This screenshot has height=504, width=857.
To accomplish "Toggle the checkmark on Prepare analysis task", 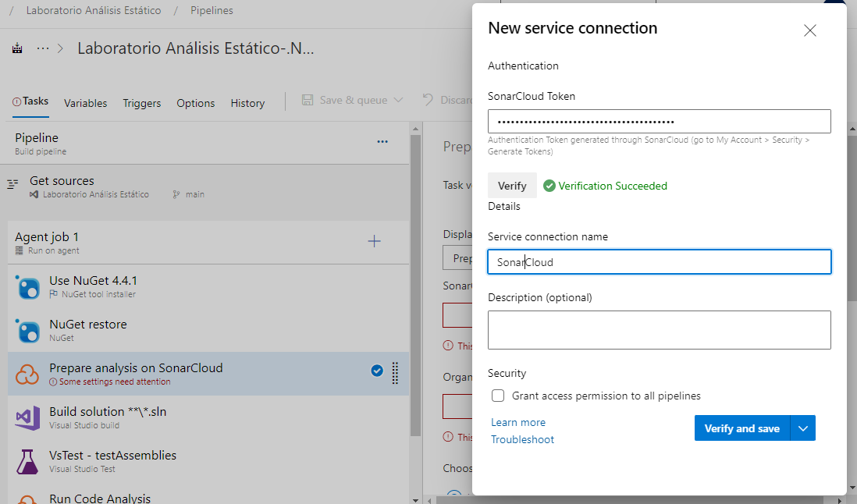I will (377, 371).
